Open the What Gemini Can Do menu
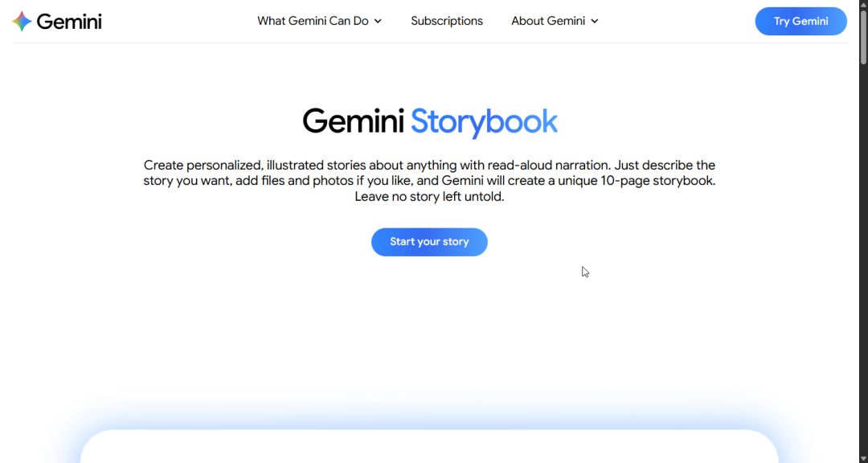This screenshot has width=868, height=463. [319, 21]
